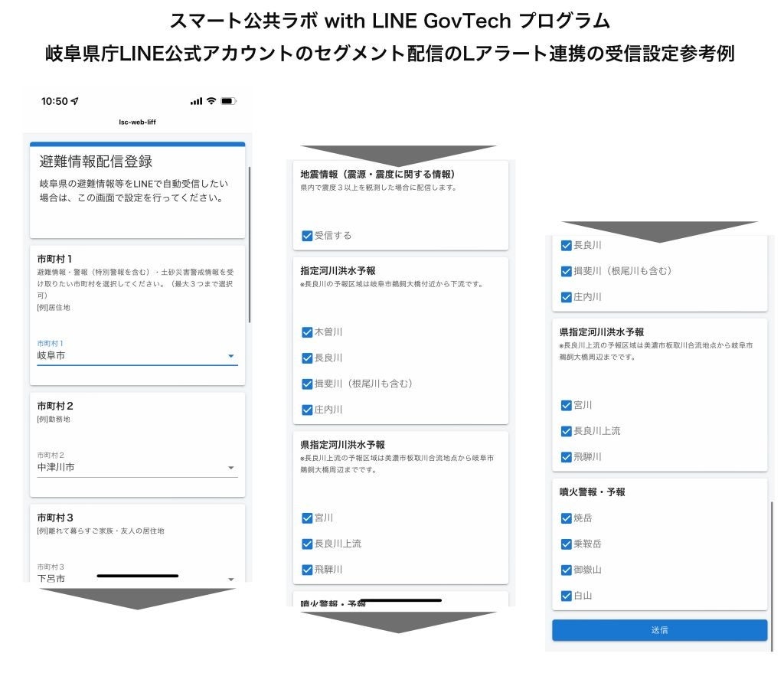Toggle 長良川上流 checkbox in the middle screenshot

coord(307,544)
